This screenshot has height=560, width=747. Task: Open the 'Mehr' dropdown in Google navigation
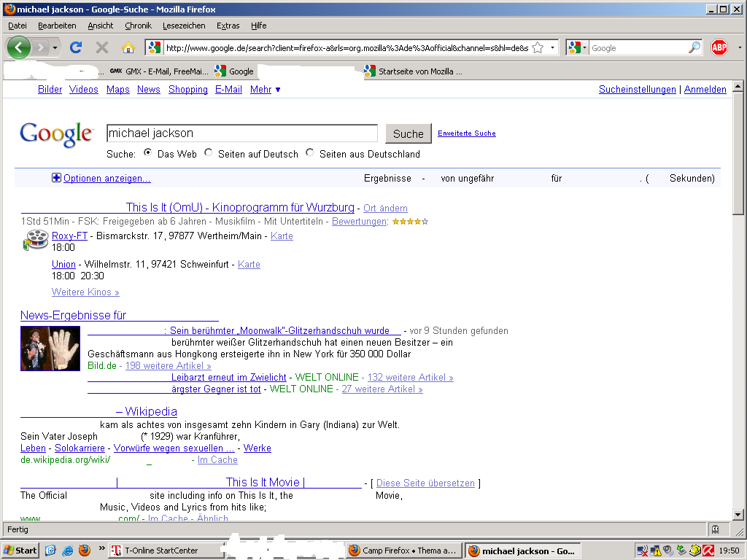point(266,90)
